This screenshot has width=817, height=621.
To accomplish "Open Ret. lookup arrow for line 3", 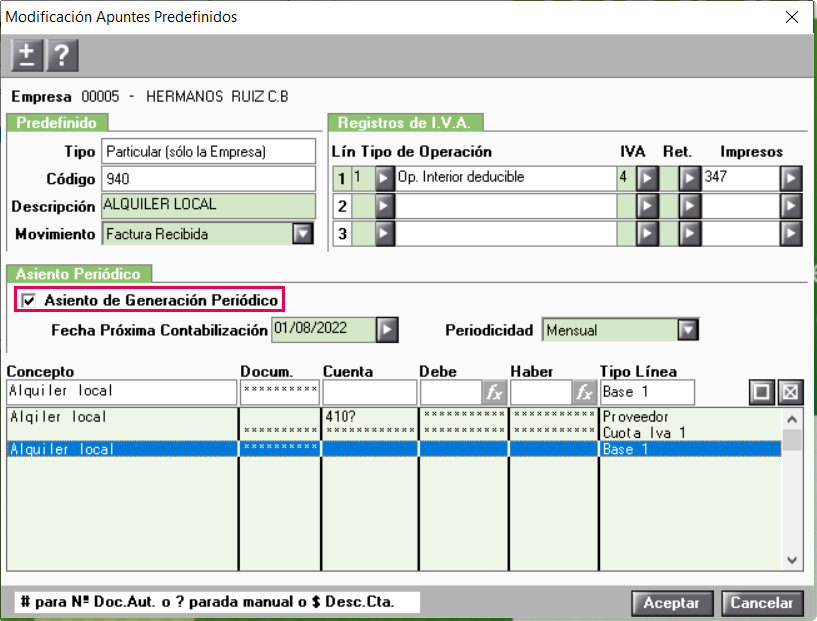I will (690, 233).
